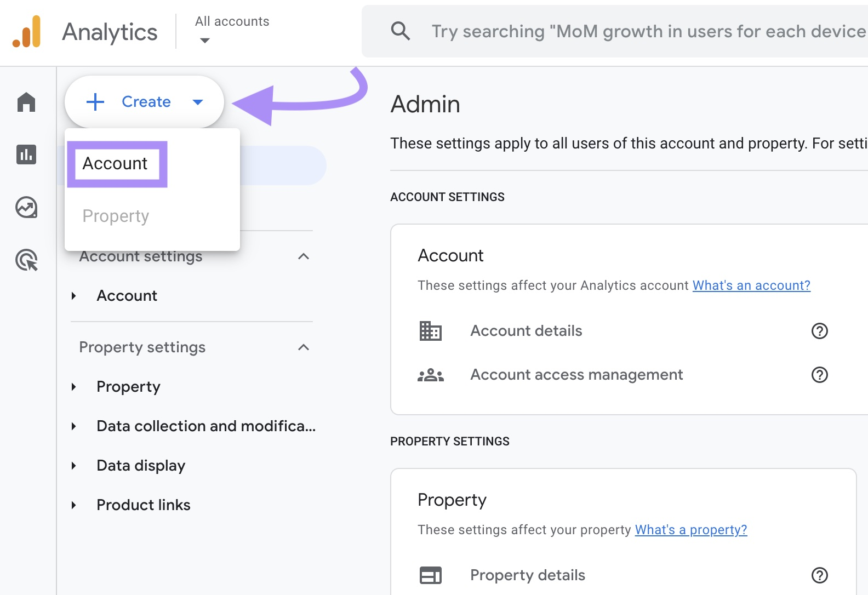Image resolution: width=868 pixels, height=595 pixels.
Task: Click help icon beside Account details
Action: [x=819, y=331]
